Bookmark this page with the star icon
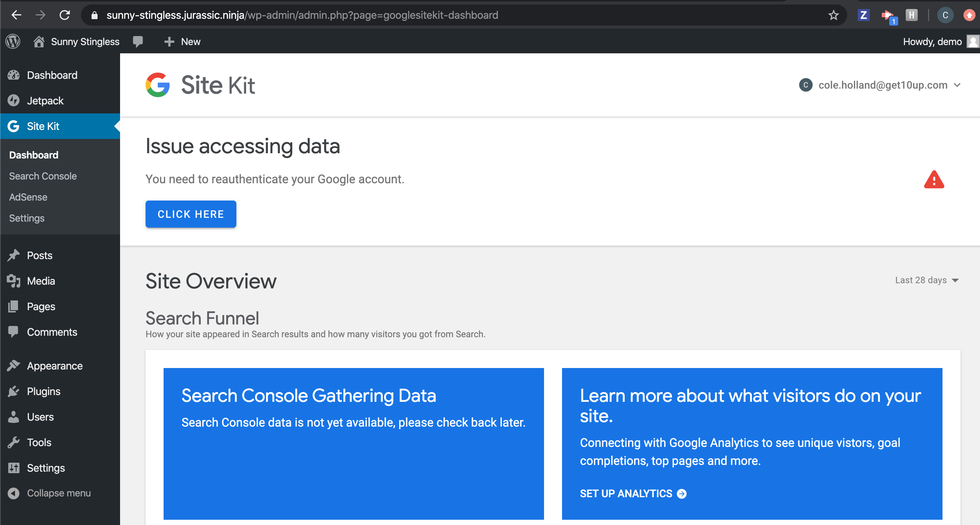Image resolution: width=980 pixels, height=525 pixels. 833,15
